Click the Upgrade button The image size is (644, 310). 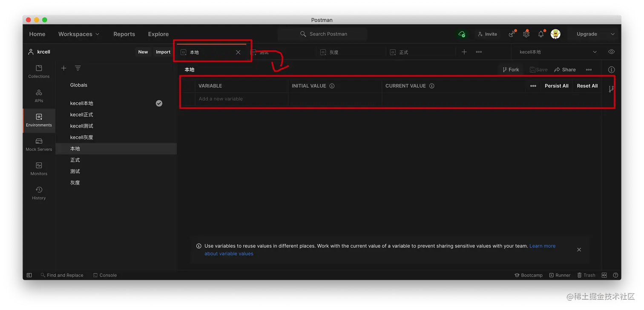586,34
